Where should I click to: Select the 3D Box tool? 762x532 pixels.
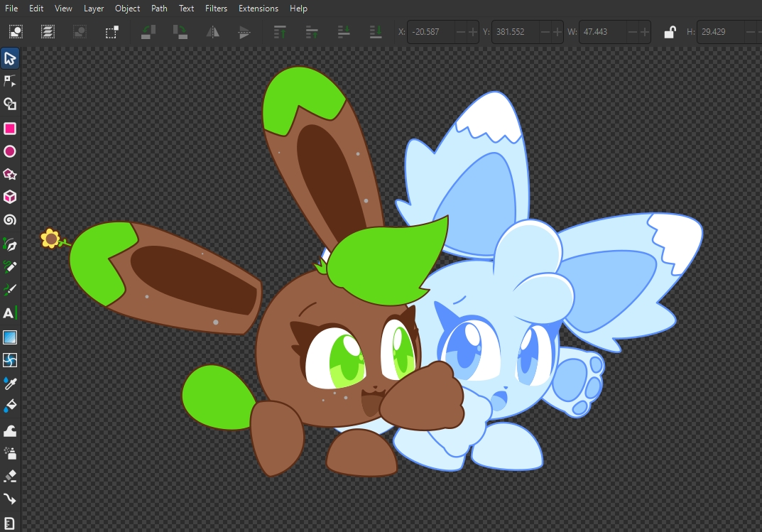(10, 197)
